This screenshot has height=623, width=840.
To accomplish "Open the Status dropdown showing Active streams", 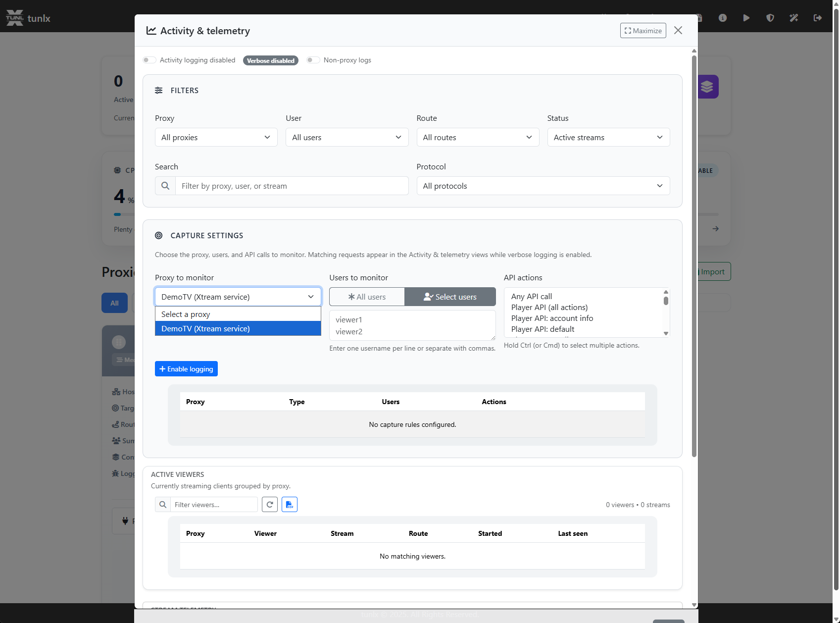I will coord(608,137).
